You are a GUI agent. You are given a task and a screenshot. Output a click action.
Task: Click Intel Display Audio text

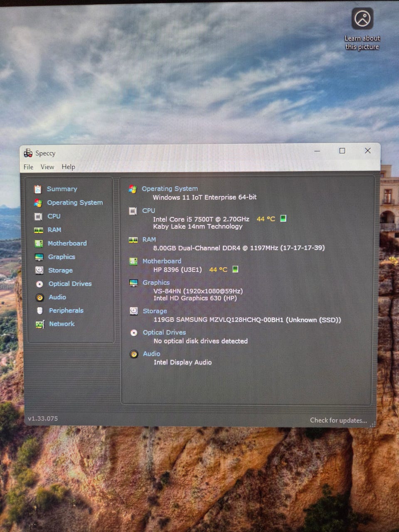coord(183,362)
